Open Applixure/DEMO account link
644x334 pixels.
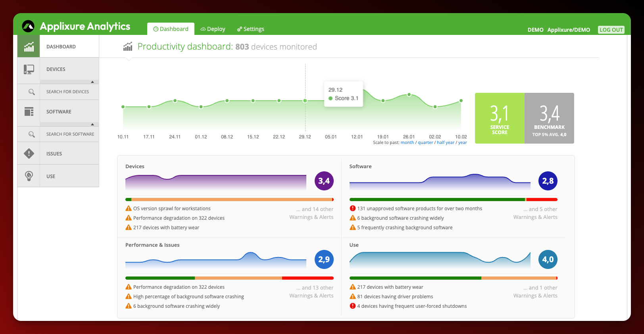pos(569,30)
